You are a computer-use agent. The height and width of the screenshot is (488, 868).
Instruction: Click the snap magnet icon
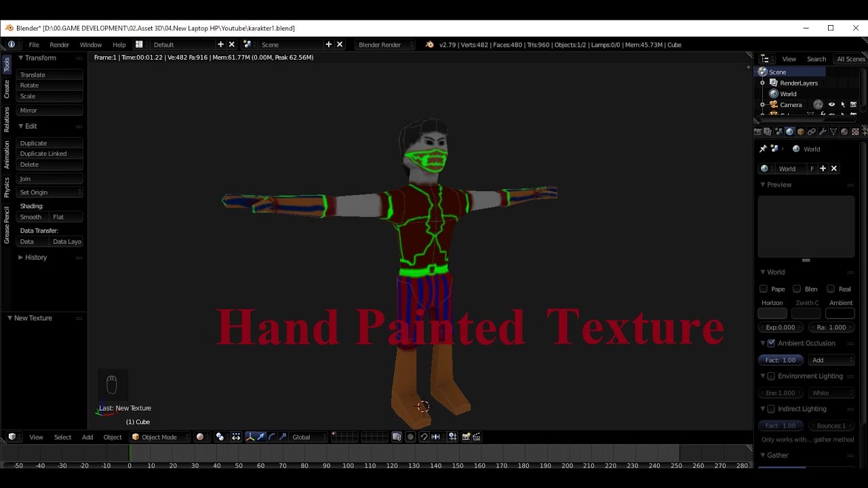pos(424,437)
